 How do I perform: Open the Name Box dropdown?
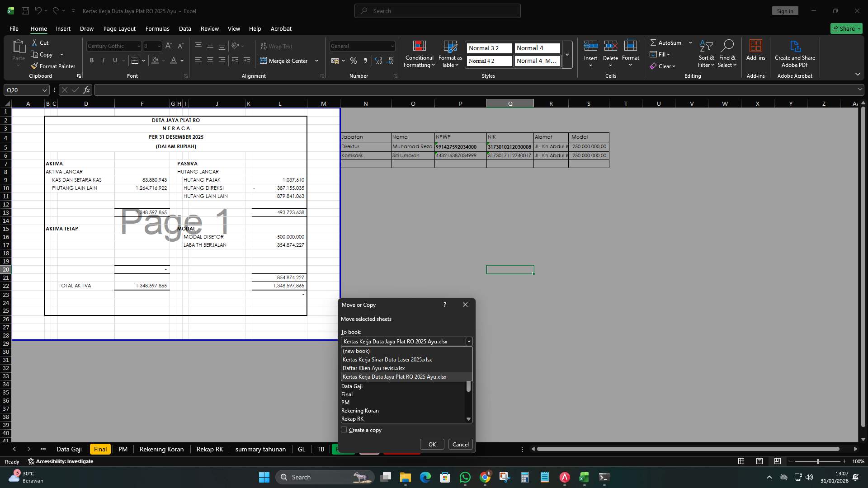44,90
